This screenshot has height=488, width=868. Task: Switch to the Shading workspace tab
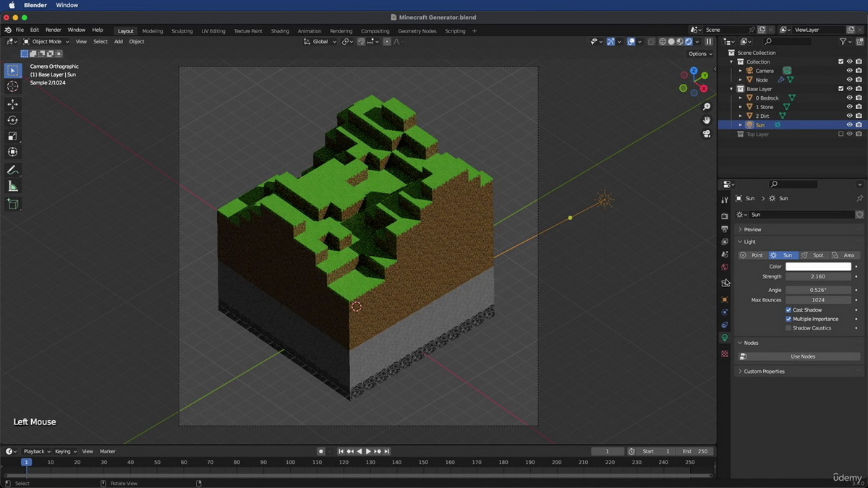click(280, 31)
